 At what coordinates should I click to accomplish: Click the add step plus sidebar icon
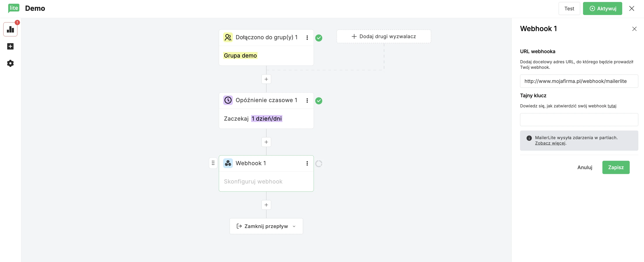tap(10, 46)
